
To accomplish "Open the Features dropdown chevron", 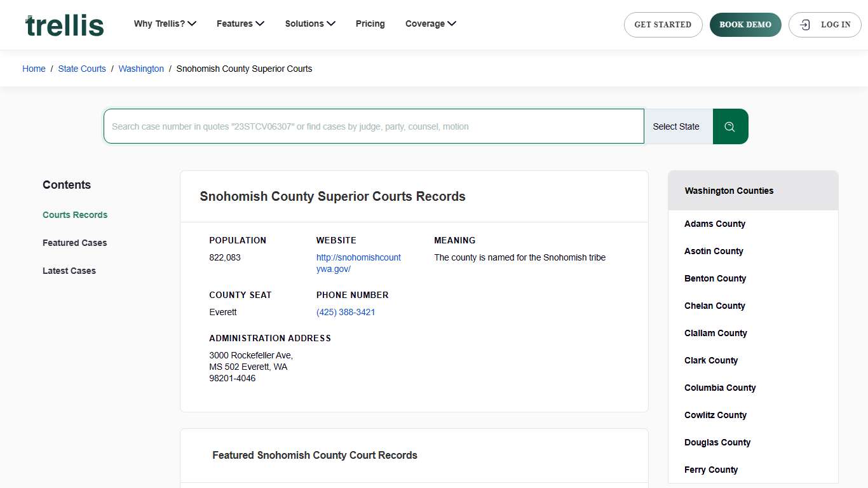I will tap(259, 23).
